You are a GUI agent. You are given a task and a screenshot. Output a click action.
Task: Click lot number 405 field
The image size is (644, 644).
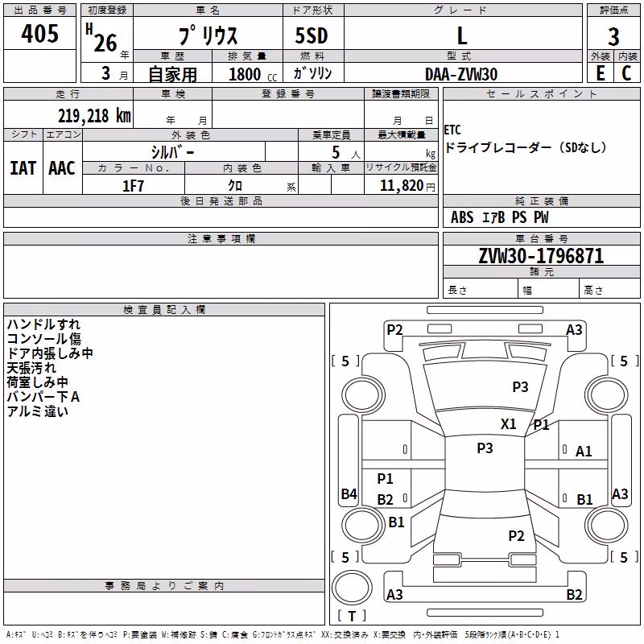(39, 33)
